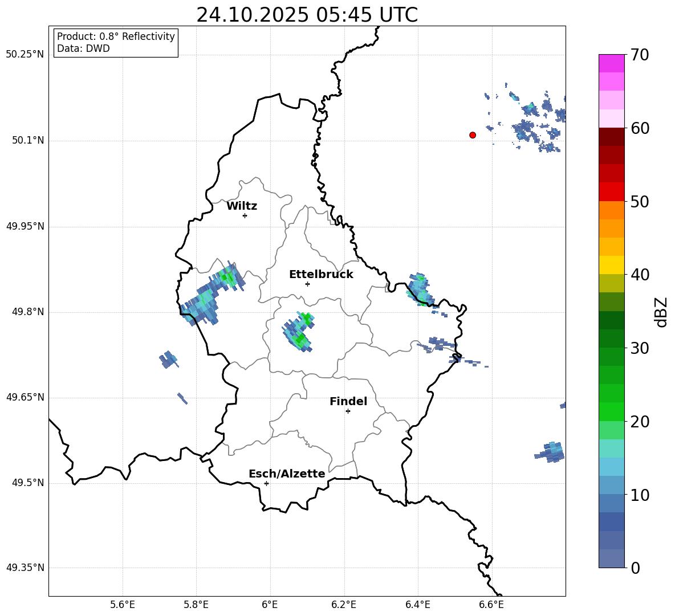Click the 6.6°E longitude label
The width and height of the screenshot is (675, 616).
(491, 605)
